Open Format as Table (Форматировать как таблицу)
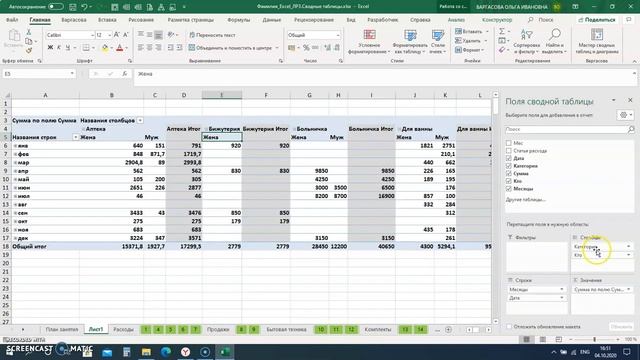Screen dimensions: 640x360 pos(410,42)
